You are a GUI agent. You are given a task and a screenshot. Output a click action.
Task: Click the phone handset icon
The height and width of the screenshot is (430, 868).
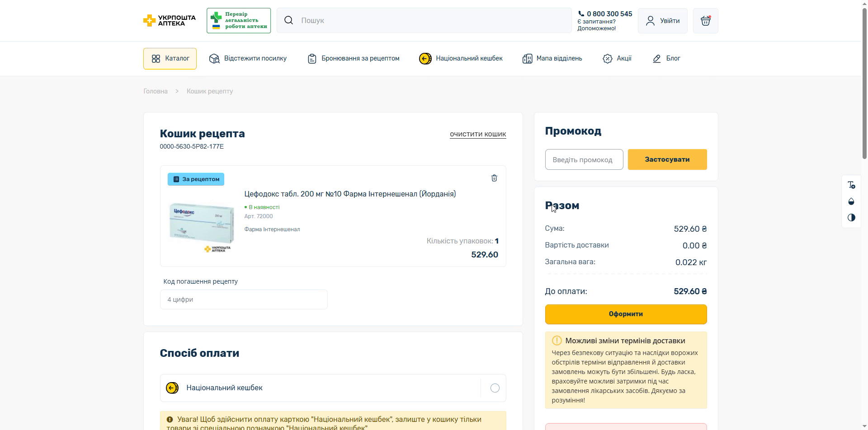click(x=581, y=14)
